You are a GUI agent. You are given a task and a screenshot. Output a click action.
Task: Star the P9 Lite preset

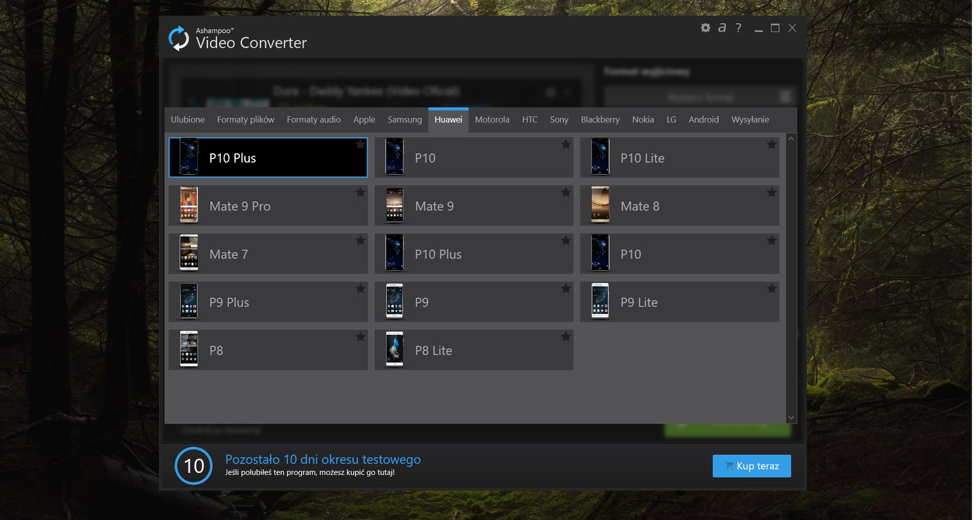[771, 289]
